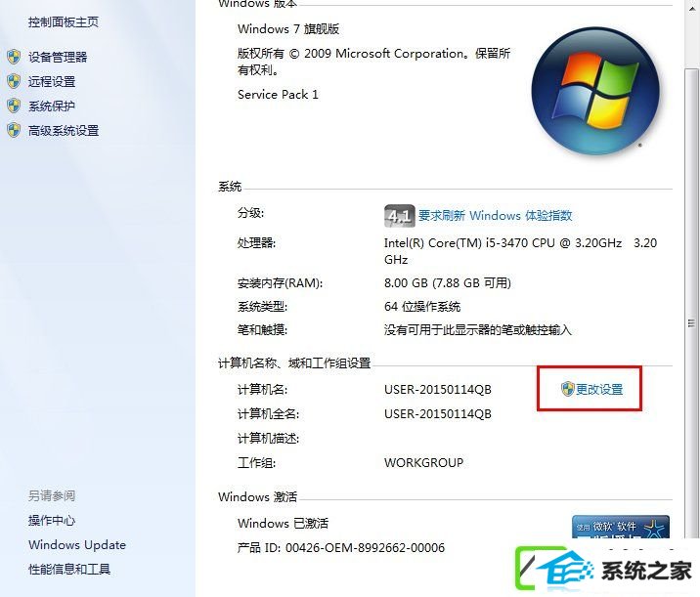This screenshot has width=700, height=597.
Task: Click the 系统之家 watermark logo
Action: coord(603,570)
